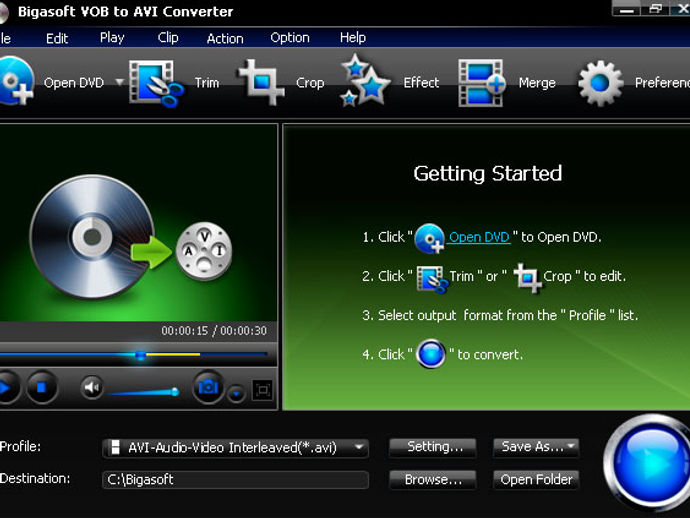
Task: Click the Trim toolbar label
Action: [x=207, y=83]
